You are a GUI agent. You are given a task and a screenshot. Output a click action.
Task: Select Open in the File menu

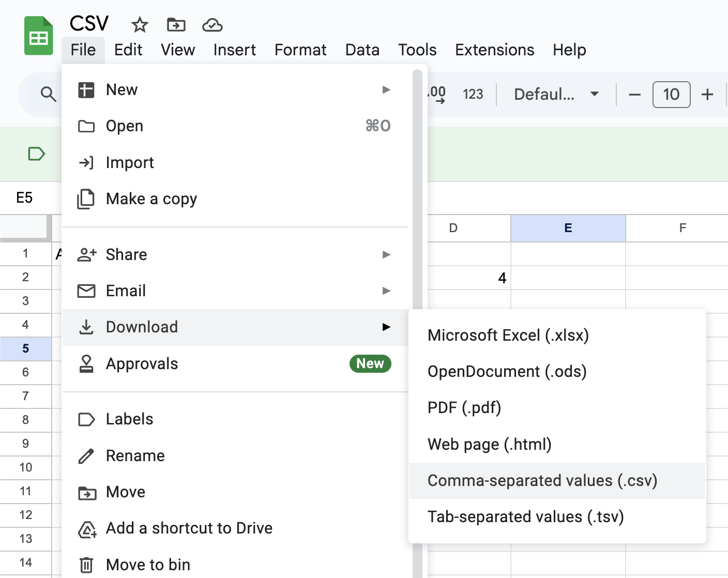pyautogui.click(x=236, y=126)
